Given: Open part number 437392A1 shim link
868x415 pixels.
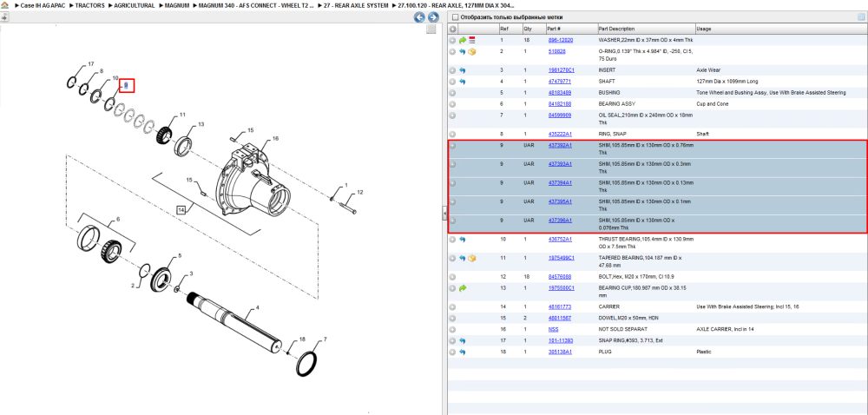Looking at the screenshot, I should tap(560, 146).
